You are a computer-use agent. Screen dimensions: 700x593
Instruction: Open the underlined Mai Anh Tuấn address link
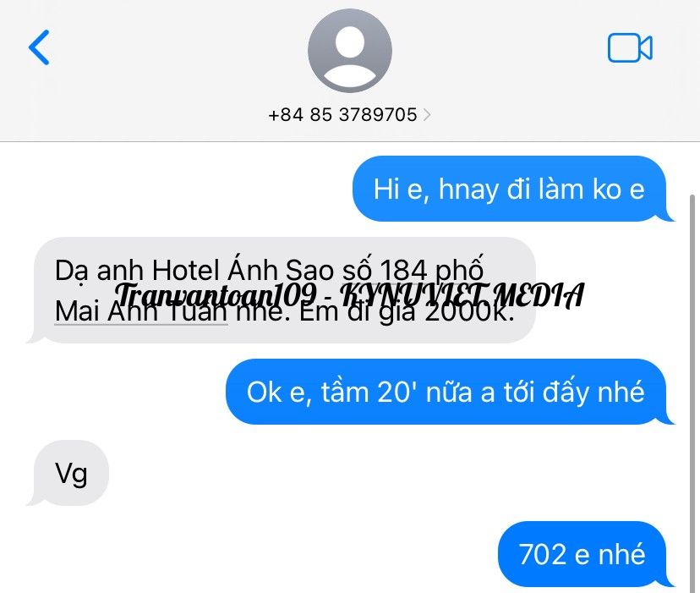click(141, 311)
